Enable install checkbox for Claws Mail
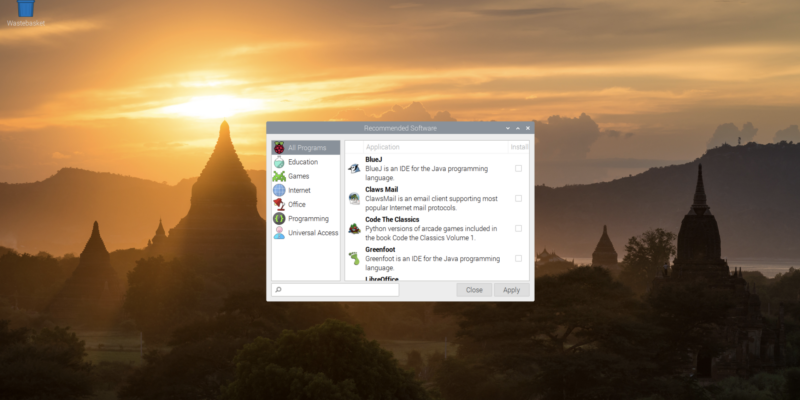 pyautogui.click(x=518, y=198)
